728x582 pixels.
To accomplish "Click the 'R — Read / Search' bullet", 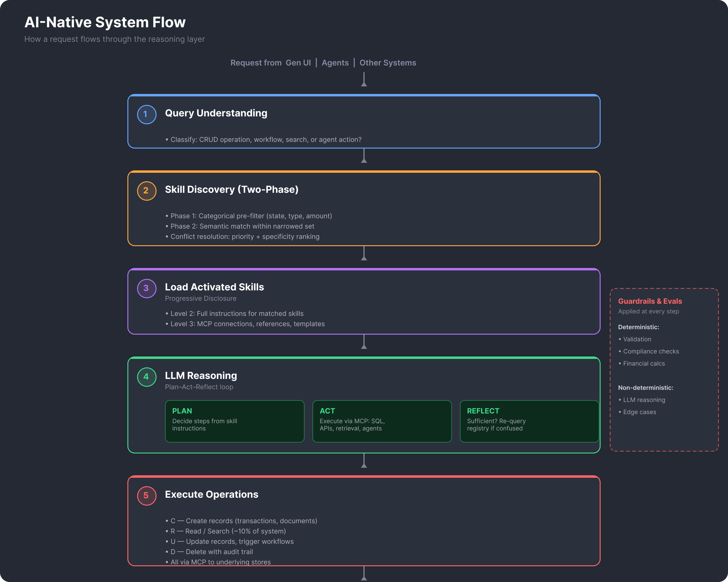I will point(226,531).
